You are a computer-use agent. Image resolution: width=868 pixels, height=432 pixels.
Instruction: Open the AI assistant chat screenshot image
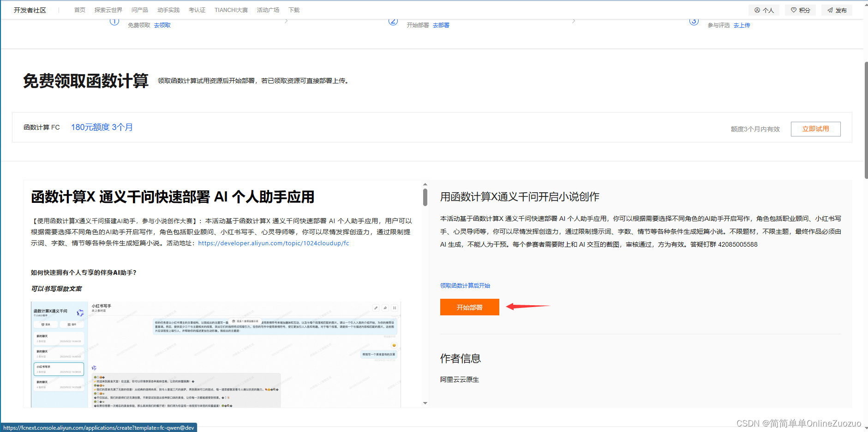tap(216, 354)
